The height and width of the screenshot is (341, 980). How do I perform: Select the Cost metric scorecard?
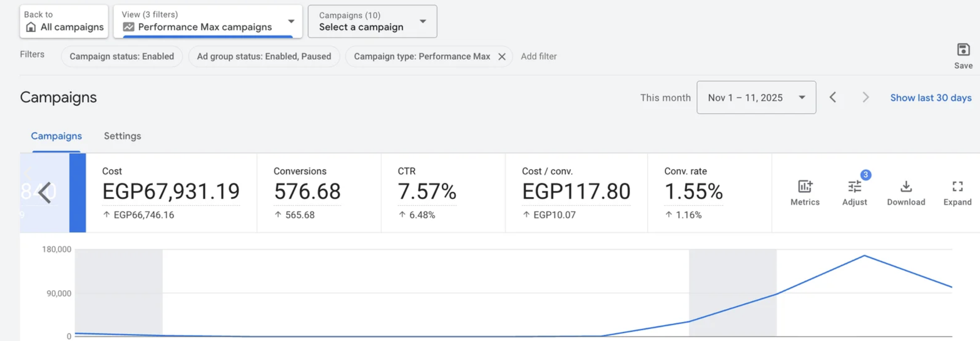coord(171,193)
